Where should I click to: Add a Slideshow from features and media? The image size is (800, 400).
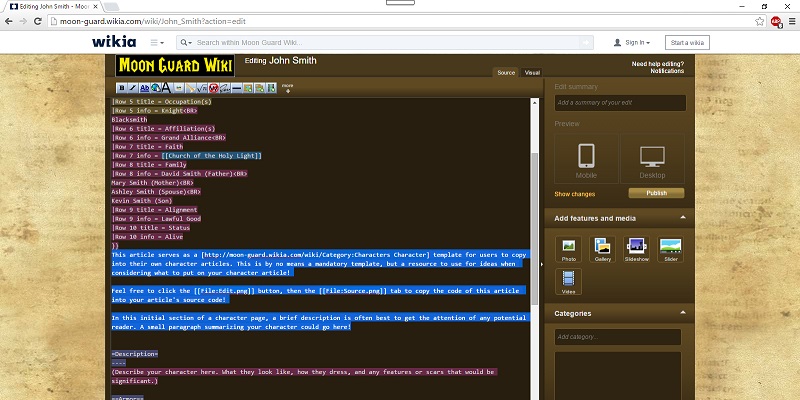(x=637, y=249)
